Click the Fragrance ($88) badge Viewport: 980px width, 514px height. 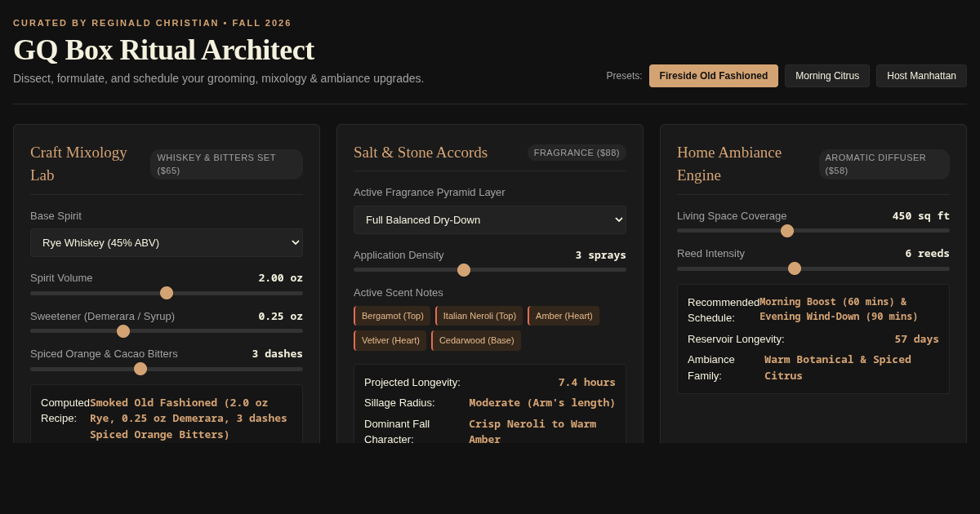577,153
